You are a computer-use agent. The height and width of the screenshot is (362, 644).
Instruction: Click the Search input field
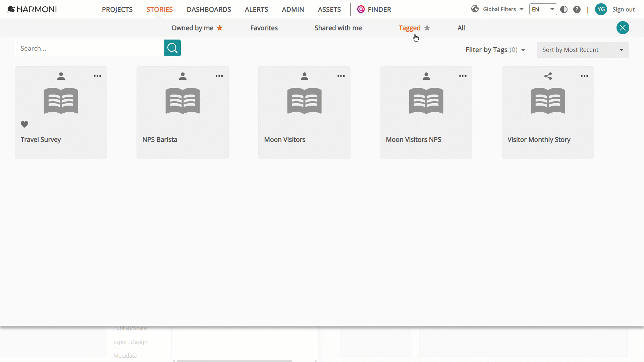click(x=90, y=48)
